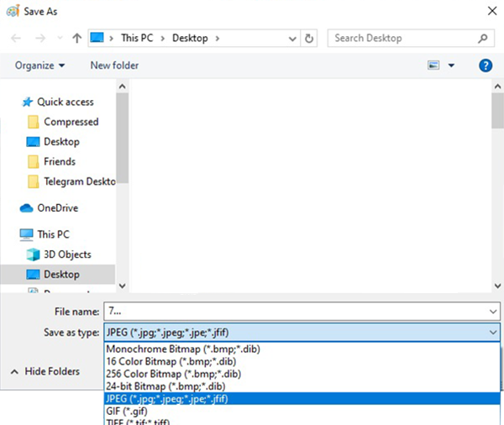
Task: Click the blue Help question mark icon
Action: pos(486,66)
